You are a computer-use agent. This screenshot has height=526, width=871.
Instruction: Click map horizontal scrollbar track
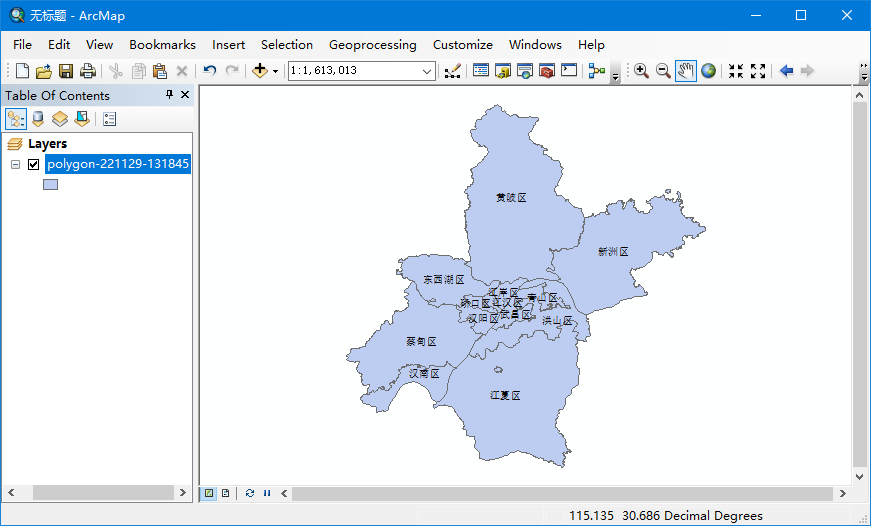point(562,493)
